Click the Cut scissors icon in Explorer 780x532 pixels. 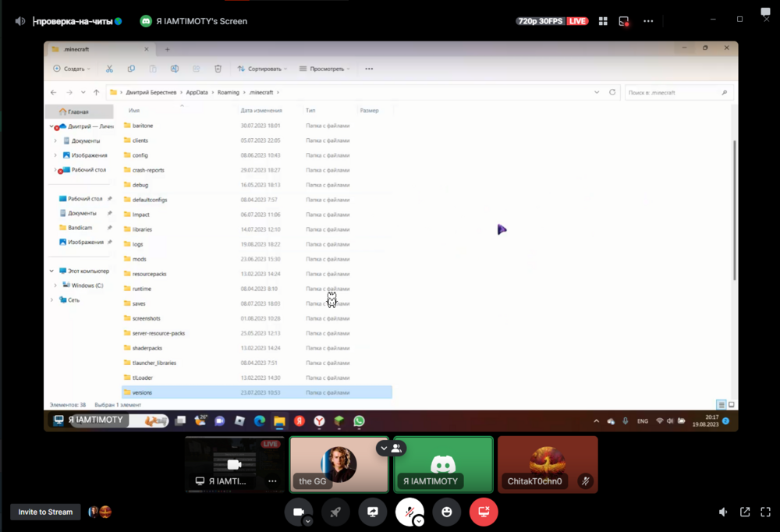pyautogui.click(x=109, y=69)
